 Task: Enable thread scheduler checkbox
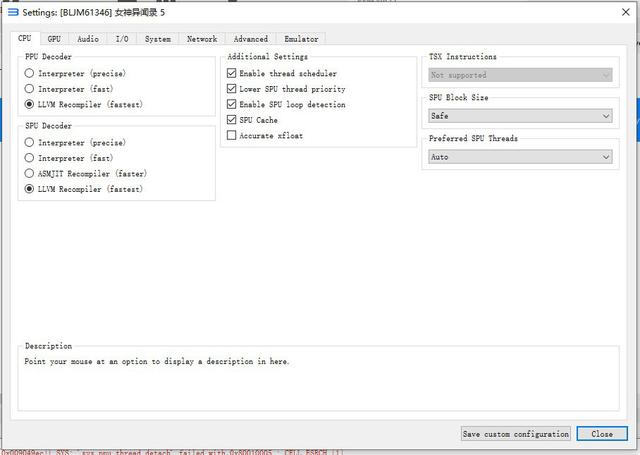tap(232, 74)
